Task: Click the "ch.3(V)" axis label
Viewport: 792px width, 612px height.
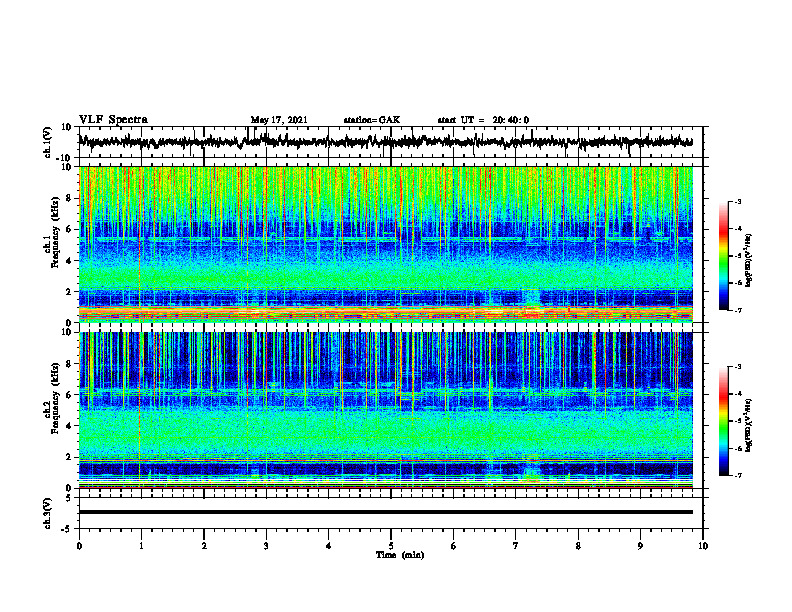Action: 47,513
